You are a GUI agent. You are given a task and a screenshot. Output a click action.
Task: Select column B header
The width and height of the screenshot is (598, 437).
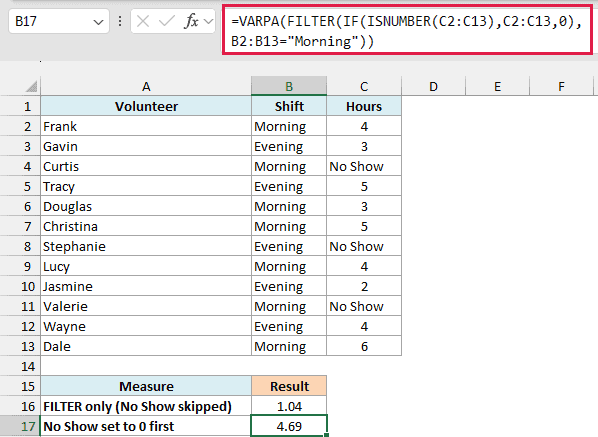[289, 87]
